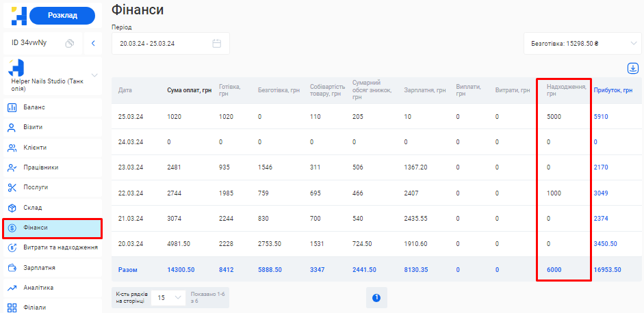The width and height of the screenshot is (644, 313).
Task: Click the download report icon
Action: pos(632,68)
